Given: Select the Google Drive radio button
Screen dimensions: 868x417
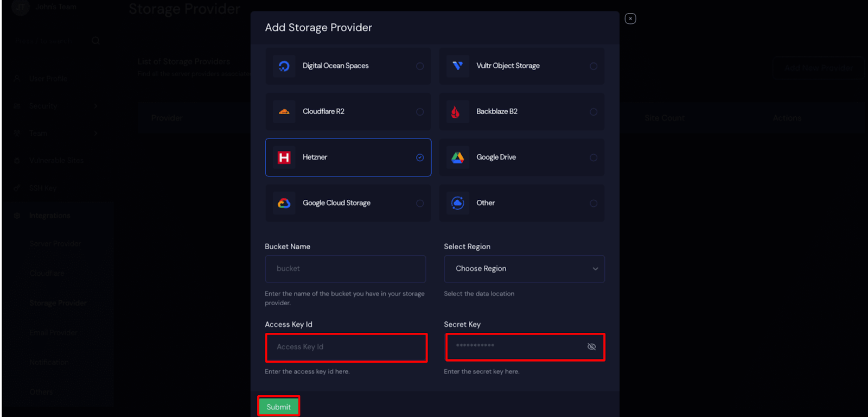Looking at the screenshot, I should coord(593,157).
